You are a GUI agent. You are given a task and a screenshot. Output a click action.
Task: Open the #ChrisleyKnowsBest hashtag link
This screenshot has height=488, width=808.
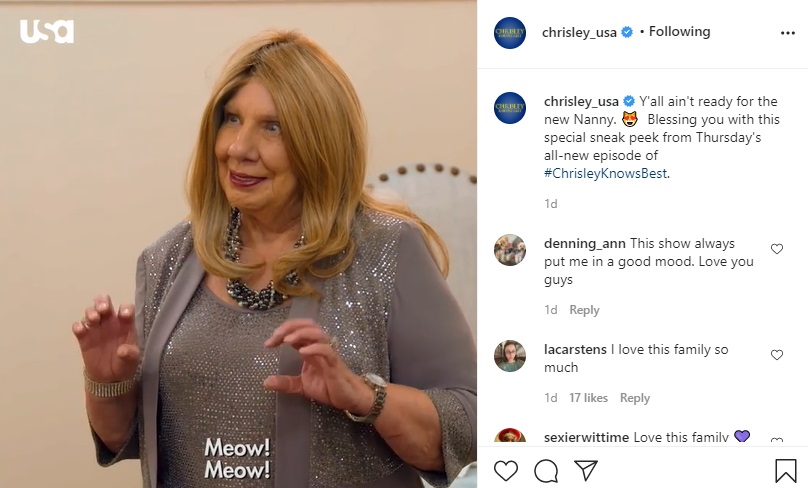coord(605,173)
